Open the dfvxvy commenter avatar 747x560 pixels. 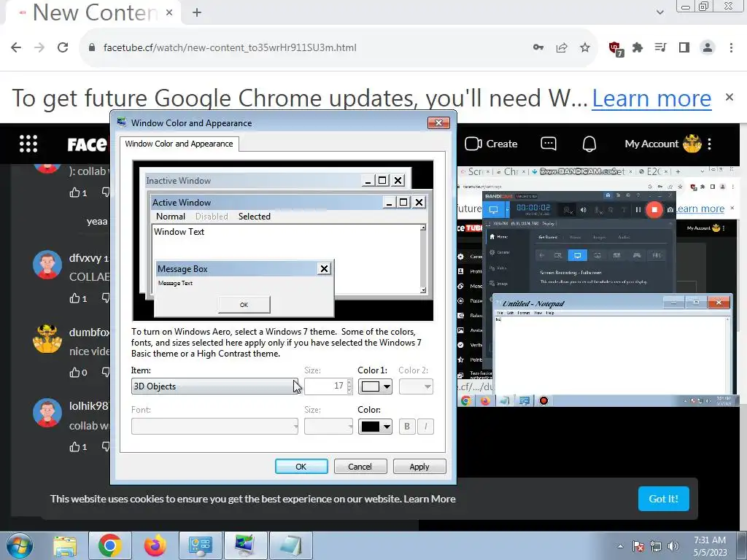[x=47, y=265]
